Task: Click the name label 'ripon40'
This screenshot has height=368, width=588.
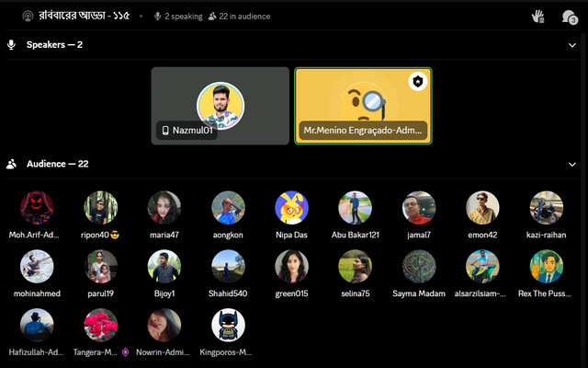Action: (95, 236)
